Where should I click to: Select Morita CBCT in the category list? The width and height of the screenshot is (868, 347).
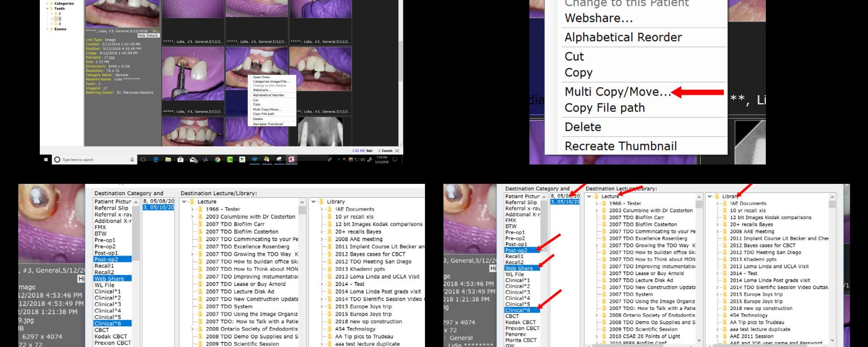521,340
